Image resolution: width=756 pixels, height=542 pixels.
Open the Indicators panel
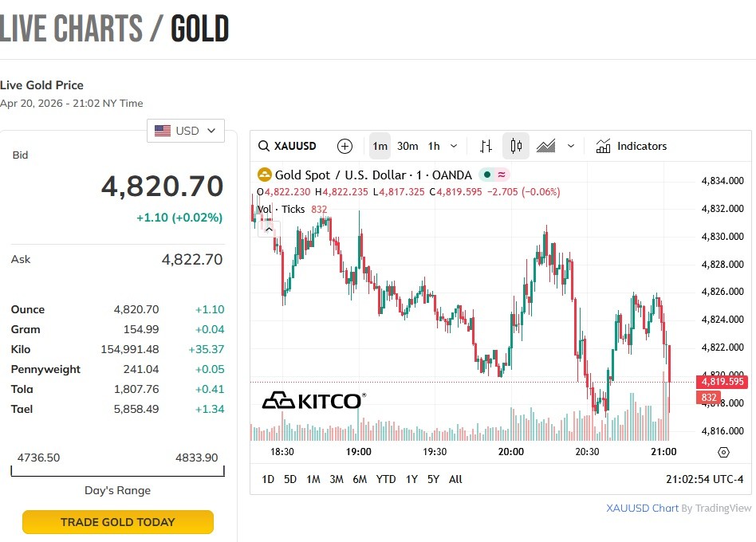[632, 146]
